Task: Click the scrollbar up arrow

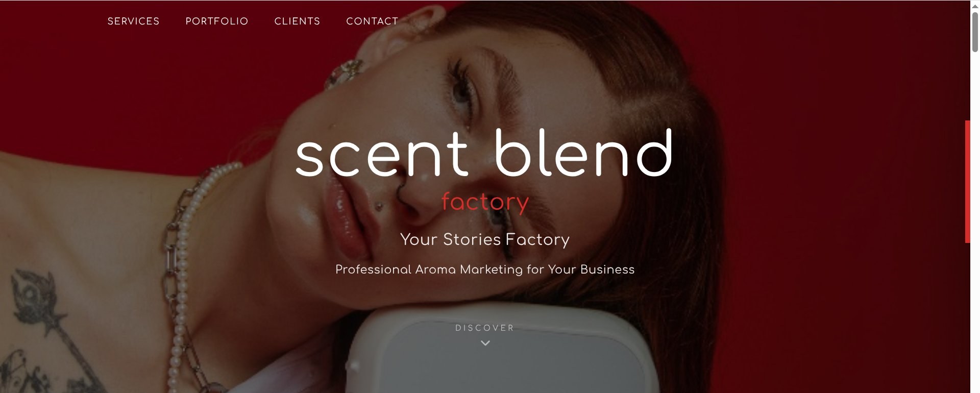Action: coord(975,5)
